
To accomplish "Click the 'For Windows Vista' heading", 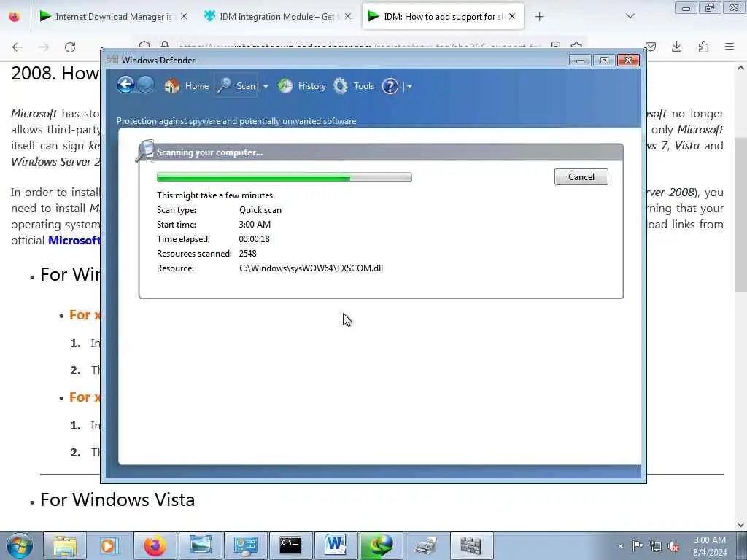I will point(117,500).
